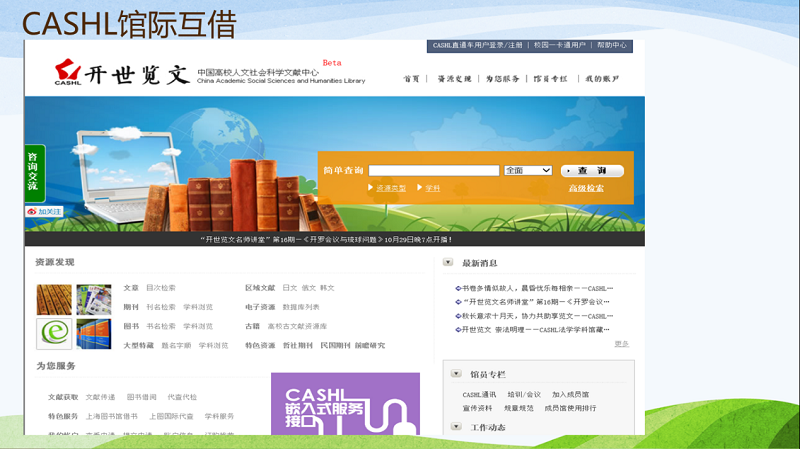Image resolution: width=800 pixels, height=449 pixels.
Task: Click the 文献获取 row label
Action: pos(63,397)
